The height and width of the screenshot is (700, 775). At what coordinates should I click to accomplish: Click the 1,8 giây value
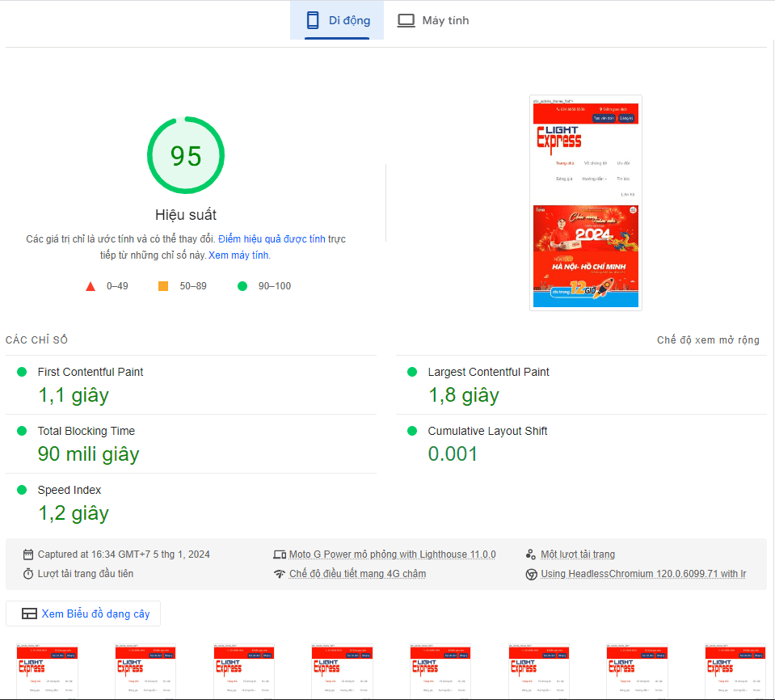click(x=464, y=395)
